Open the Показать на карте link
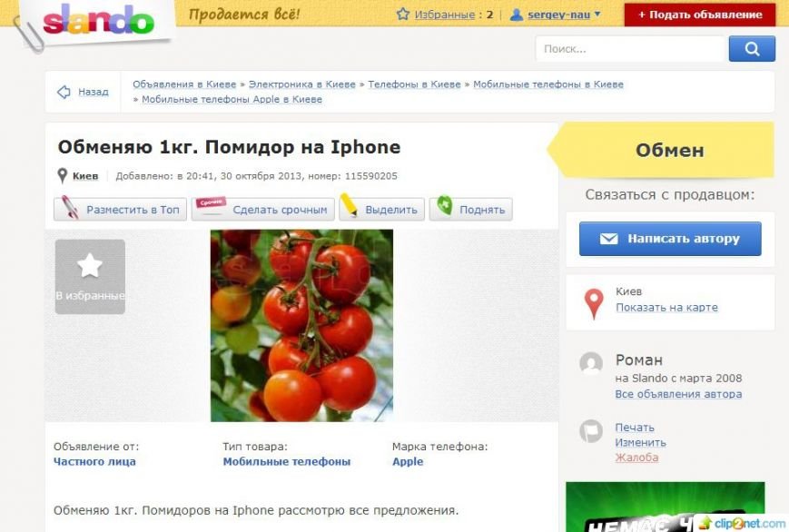The height and width of the screenshot is (532, 789). (x=666, y=308)
